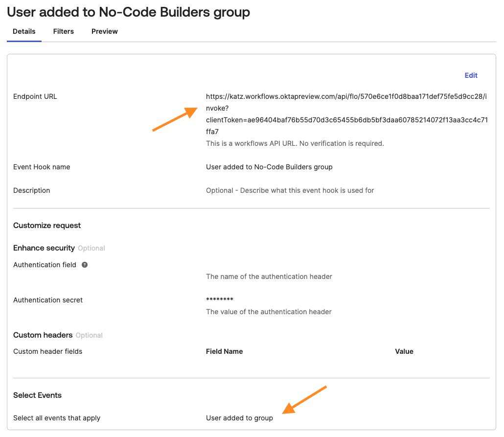Go to the Preview tab

click(105, 31)
